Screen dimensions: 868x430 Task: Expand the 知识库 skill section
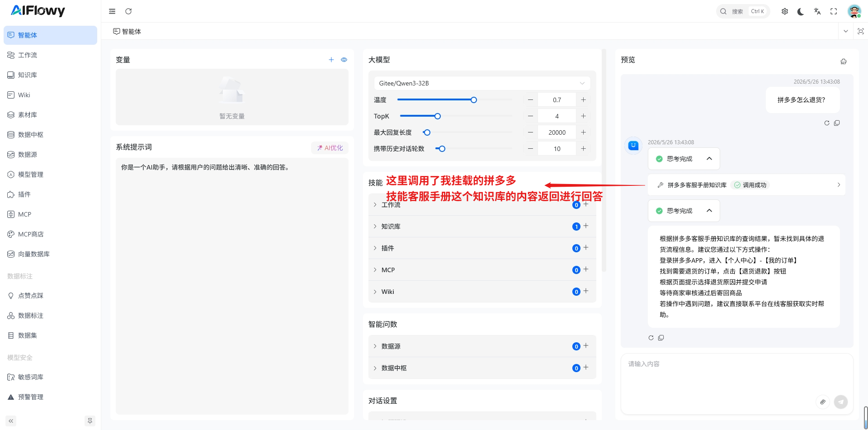pyautogui.click(x=375, y=227)
